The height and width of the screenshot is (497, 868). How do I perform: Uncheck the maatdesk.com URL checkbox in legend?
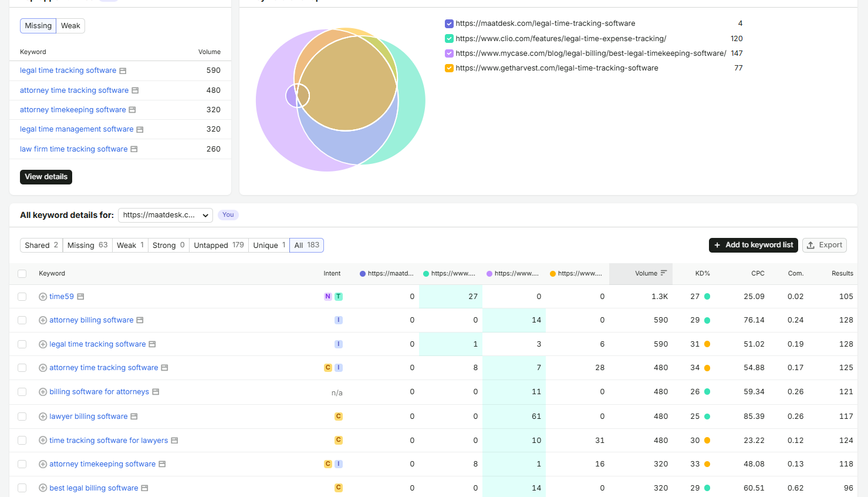tap(449, 23)
